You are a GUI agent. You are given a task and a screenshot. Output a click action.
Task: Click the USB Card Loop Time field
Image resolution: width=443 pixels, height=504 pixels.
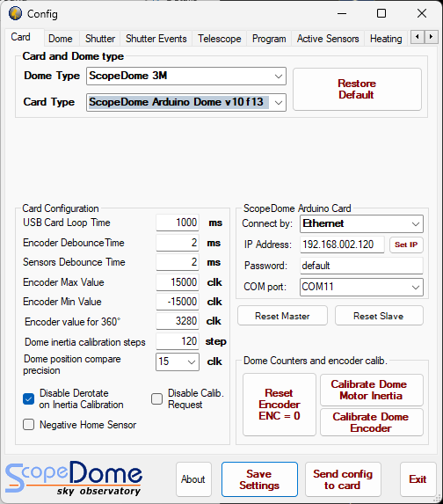point(178,223)
